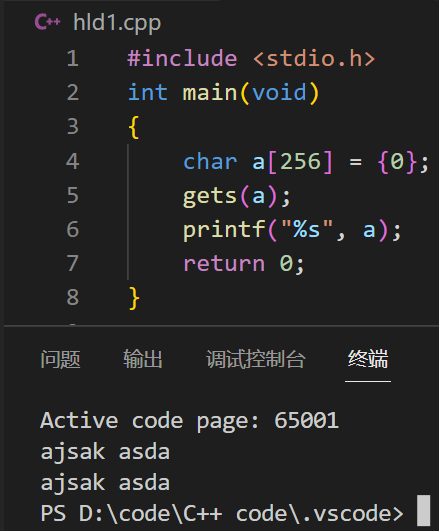Image resolution: width=439 pixels, height=531 pixels.
Task: Click the 'main' function name
Action: coord(210,92)
